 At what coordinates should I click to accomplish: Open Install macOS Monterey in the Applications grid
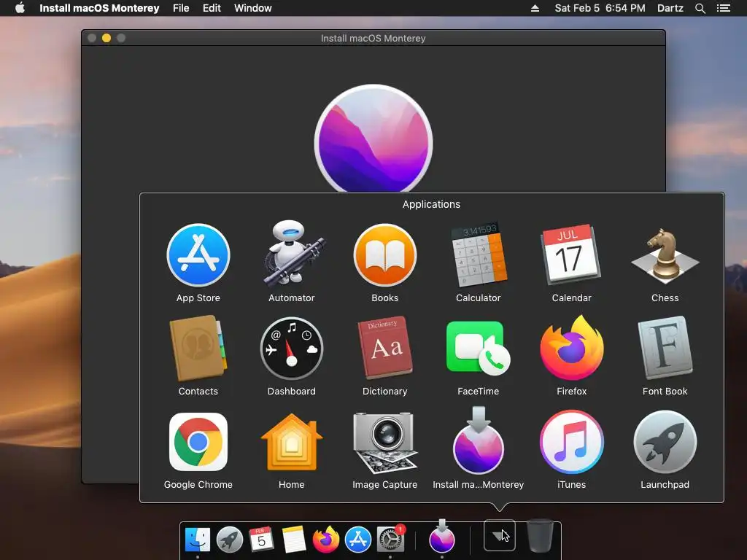tap(479, 440)
